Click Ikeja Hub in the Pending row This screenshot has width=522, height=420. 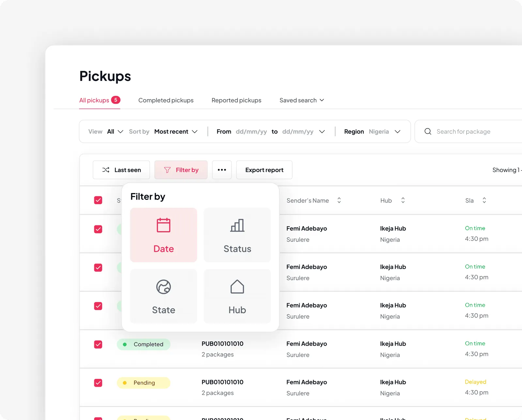393,382
